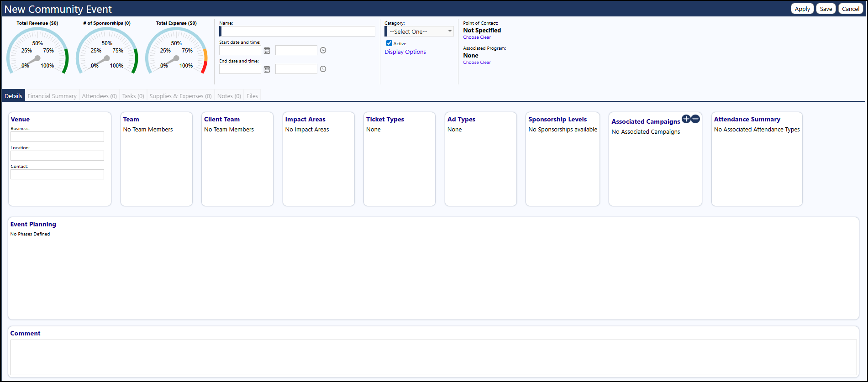
Task: Open the end date calendar picker
Action: [267, 69]
